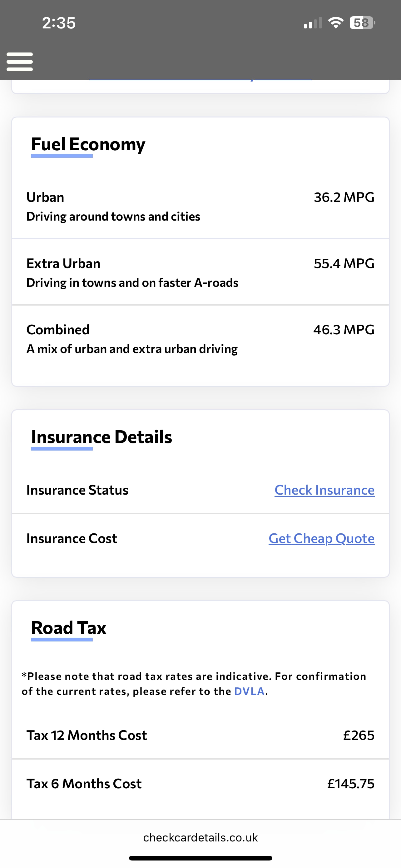Image resolution: width=401 pixels, height=868 pixels.
Task: Tap the £145.75 six-month tax cost
Action: [350, 784]
